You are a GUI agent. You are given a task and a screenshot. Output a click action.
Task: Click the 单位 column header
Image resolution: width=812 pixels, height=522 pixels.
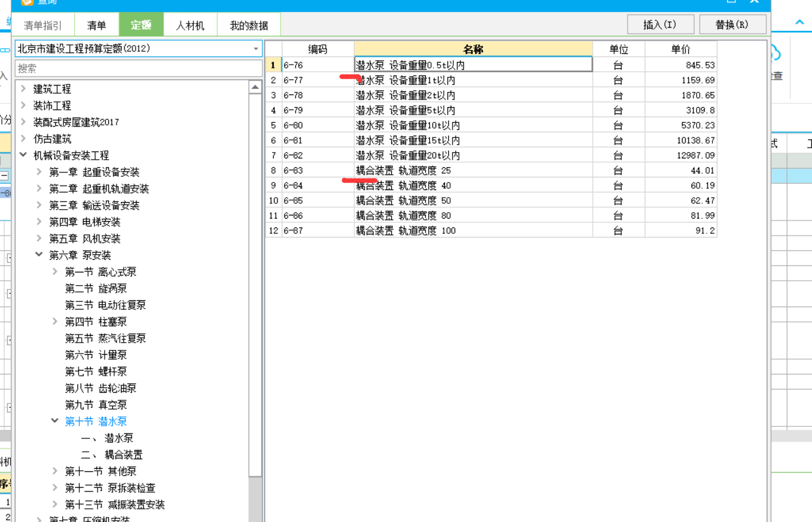[x=619, y=49]
